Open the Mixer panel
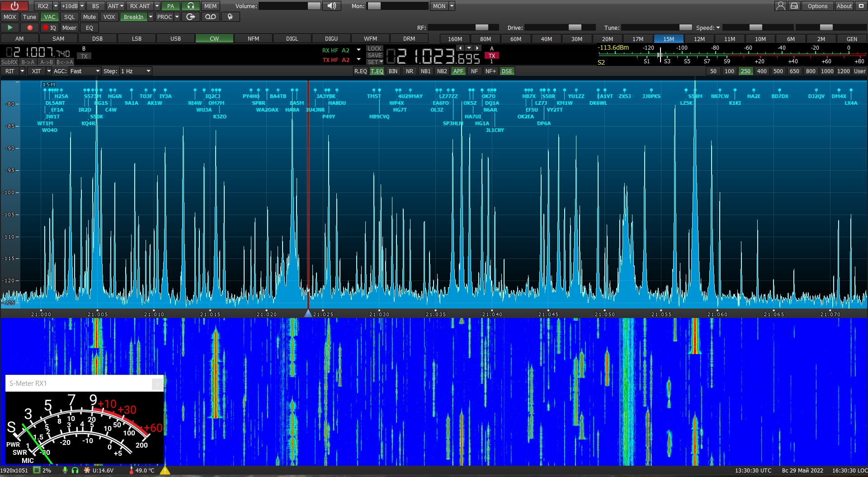Screen dimensions: 868x477 coord(69,28)
